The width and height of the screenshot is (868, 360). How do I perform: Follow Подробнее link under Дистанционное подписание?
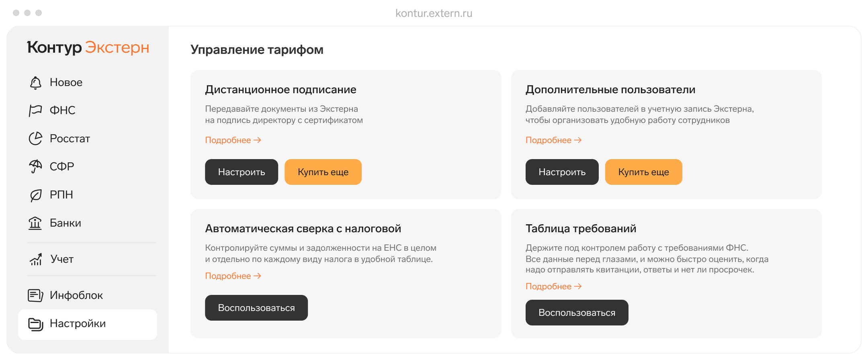pyautogui.click(x=233, y=140)
